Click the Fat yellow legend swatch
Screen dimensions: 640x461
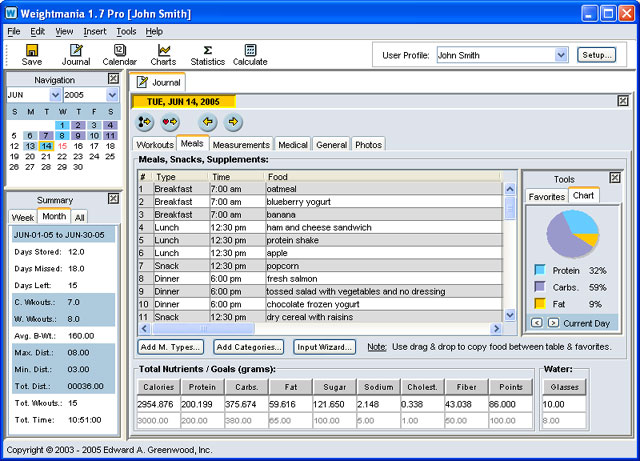(x=540, y=303)
